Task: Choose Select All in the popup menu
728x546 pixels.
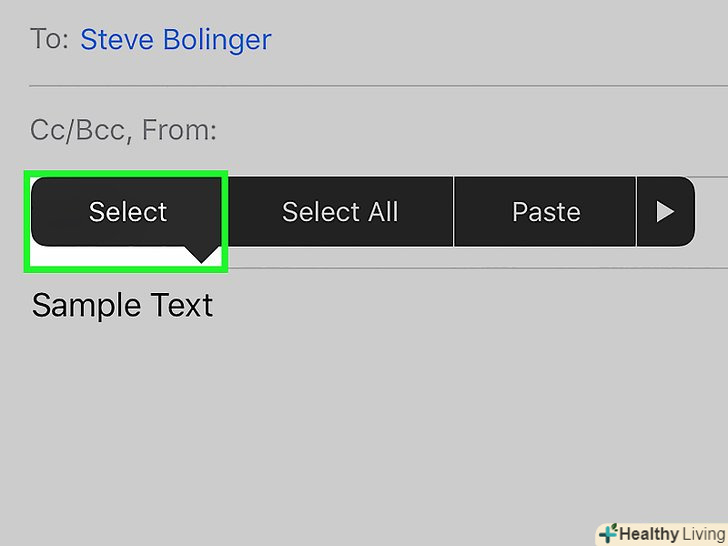Action: (x=340, y=212)
